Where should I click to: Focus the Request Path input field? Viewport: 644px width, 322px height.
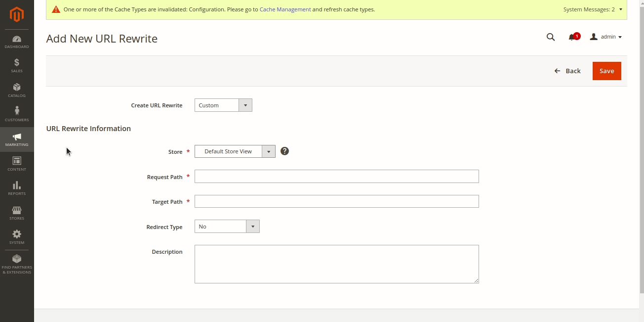[337, 177]
